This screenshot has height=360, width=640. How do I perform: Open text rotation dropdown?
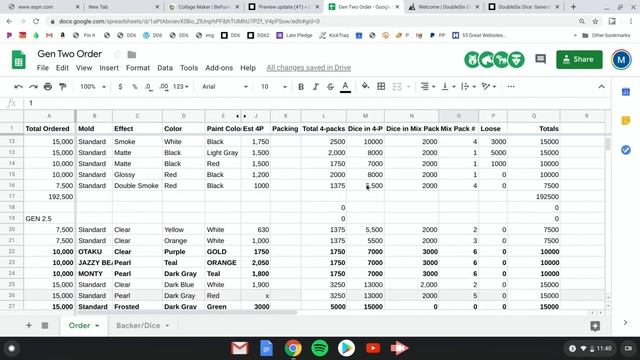point(488,87)
